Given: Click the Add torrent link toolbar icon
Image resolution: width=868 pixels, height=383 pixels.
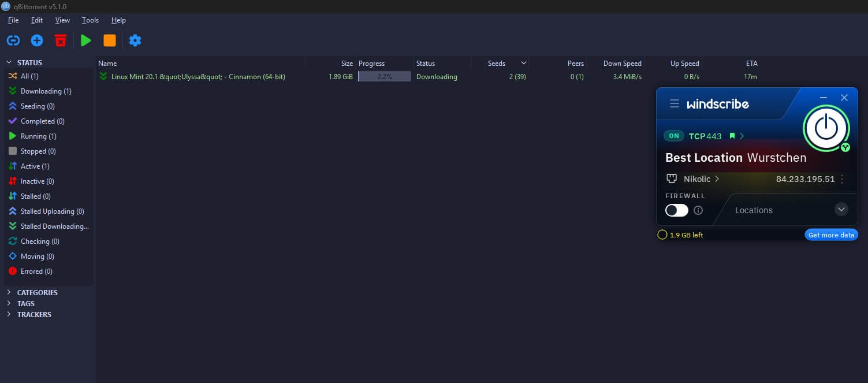Looking at the screenshot, I should (13, 40).
